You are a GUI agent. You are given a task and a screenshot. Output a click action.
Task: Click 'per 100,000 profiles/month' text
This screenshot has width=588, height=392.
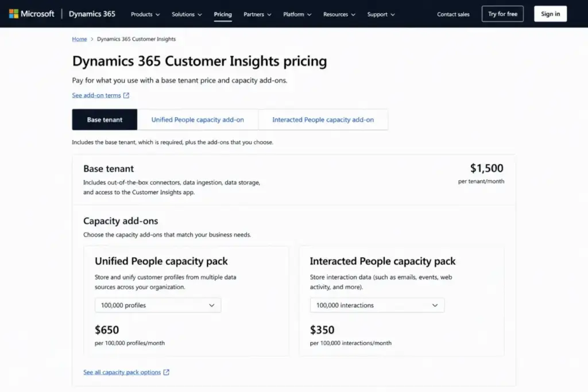pyautogui.click(x=130, y=343)
